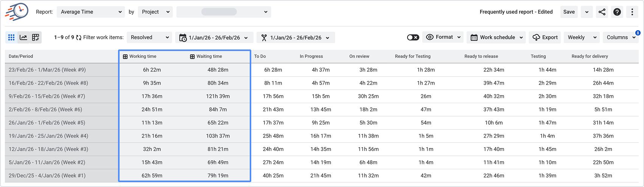This screenshot has height=187, width=644.
Task: Open the Average Time report dropdown
Action: coord(91,12)
